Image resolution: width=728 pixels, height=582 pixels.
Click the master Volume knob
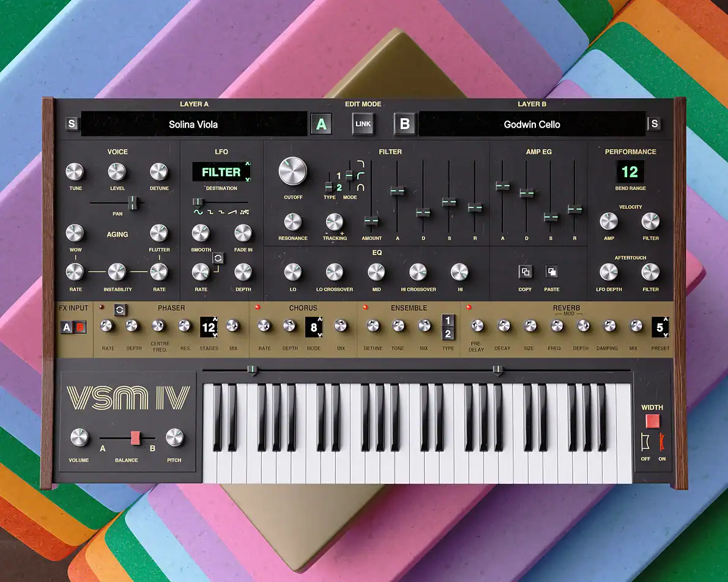click(x=80, y=438)
